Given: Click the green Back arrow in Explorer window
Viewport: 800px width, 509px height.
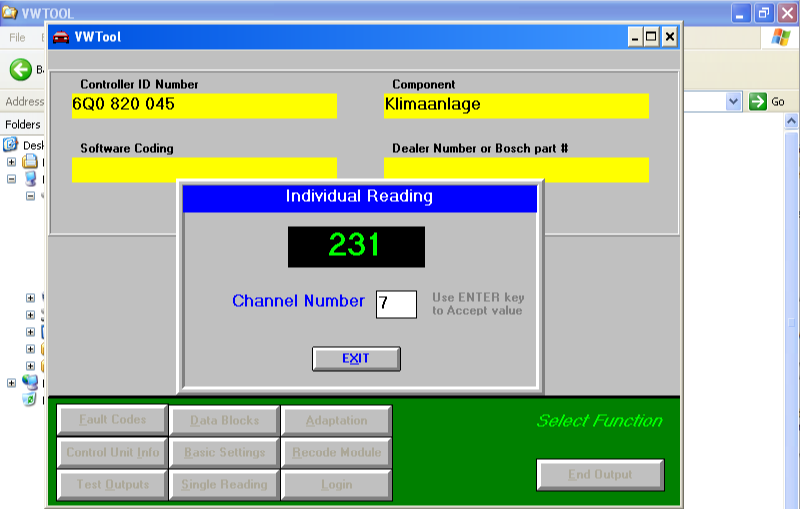Looking at the screenshot, I should point(21,69).
